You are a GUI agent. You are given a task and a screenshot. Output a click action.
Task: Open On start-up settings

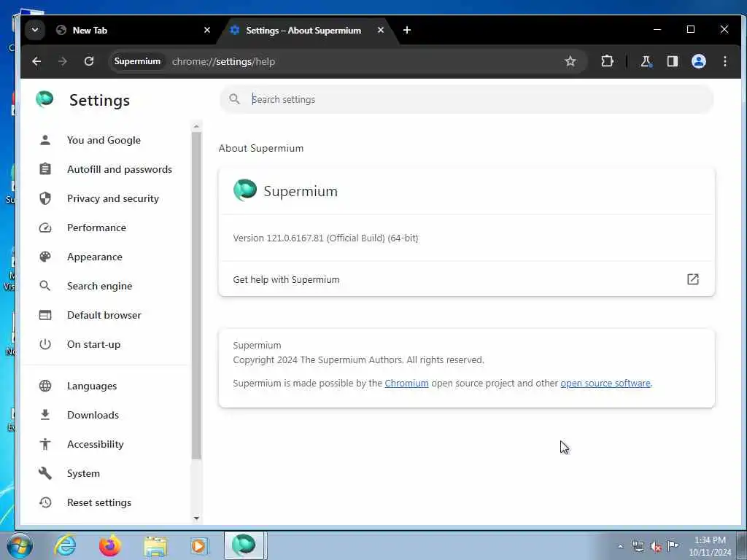94,344
